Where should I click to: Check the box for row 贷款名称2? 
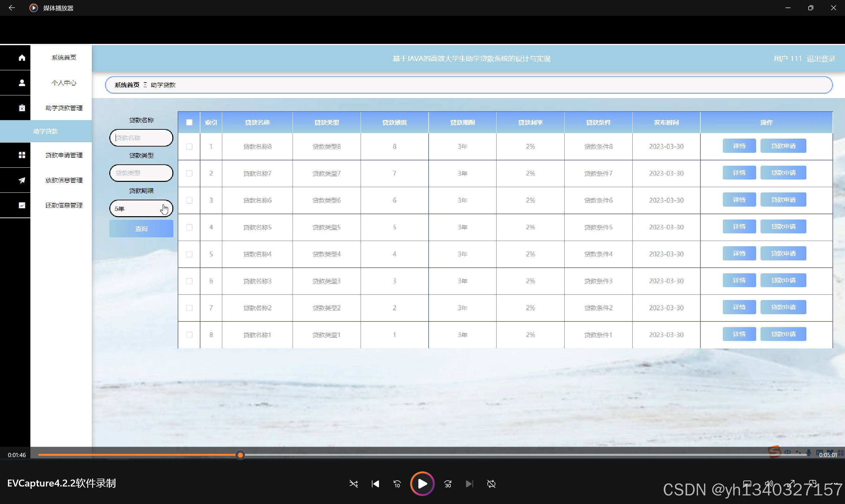point(189,308)
